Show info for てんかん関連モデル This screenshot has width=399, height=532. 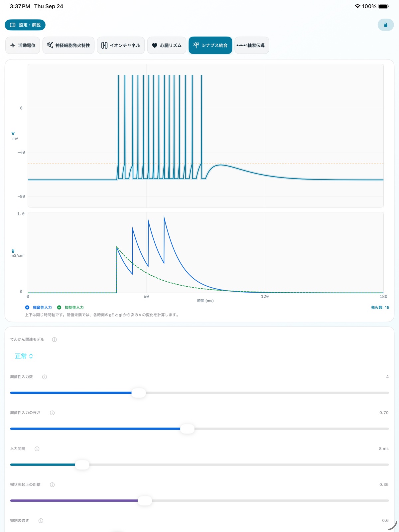[x=55, y=339]
